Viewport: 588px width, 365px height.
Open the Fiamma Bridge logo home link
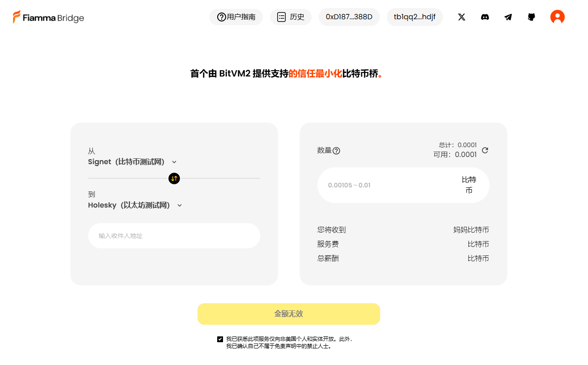[x=48, y=17]
